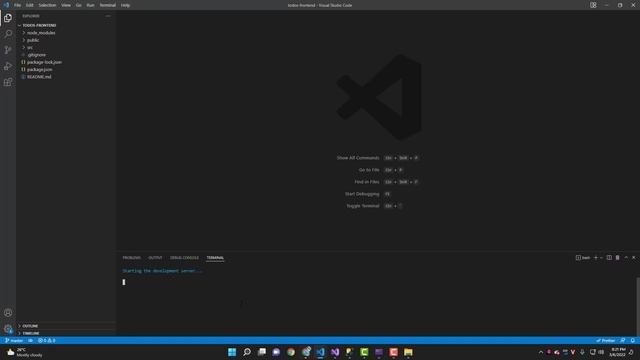Open clock and date in taskbar
The width and height of the screenshot is (640, 360).
[x=618, y=352]
